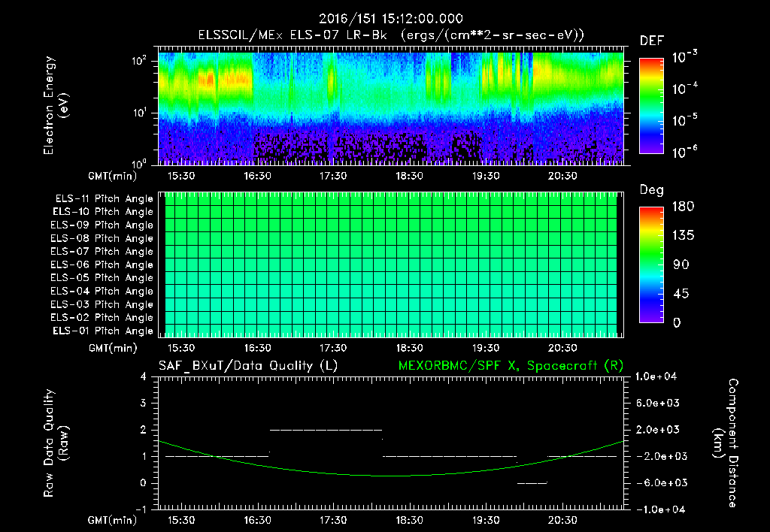Click the 10^1 energy axis tick label
This screenshot has width=770, height=532.
[139, 113]
